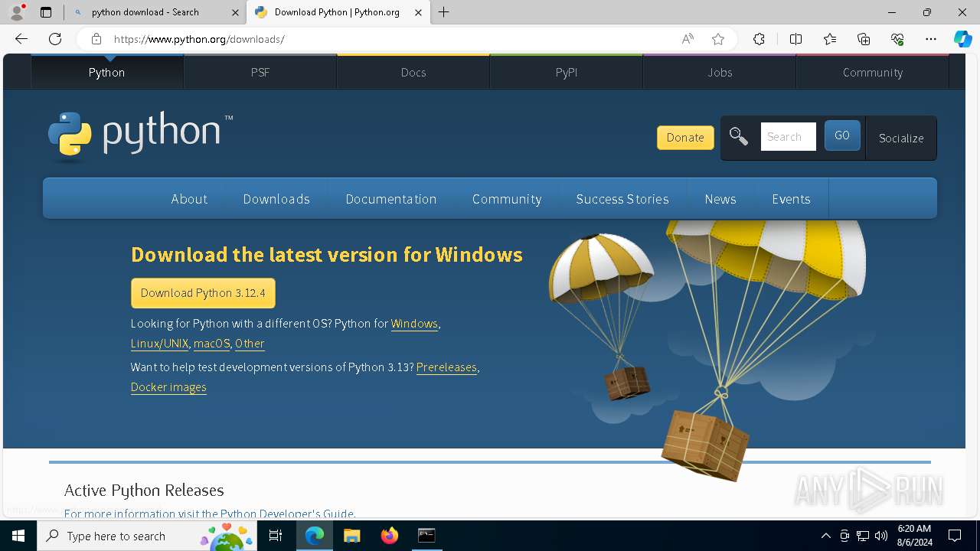Open the PSF site tab
The width and height of the screenshot is (980, 551).
pos(260,72)
